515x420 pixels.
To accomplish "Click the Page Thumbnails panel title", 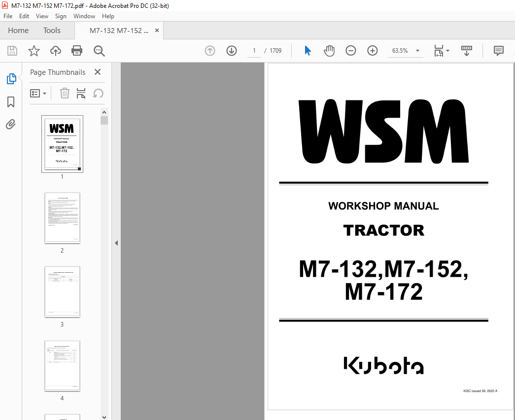I will click(58, 72).
